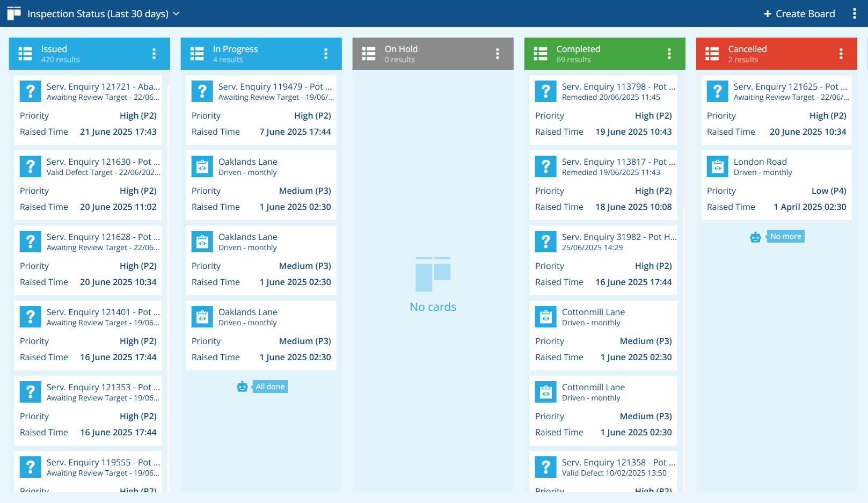
Task: Click the Cancelled column list icon
Action: [x=712, y=54]
